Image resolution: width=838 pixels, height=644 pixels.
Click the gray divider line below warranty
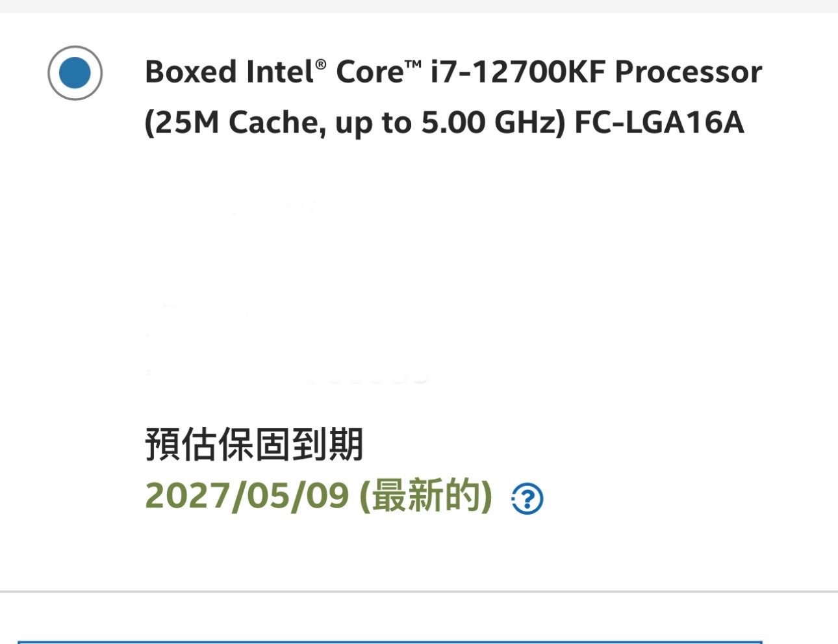419,591
